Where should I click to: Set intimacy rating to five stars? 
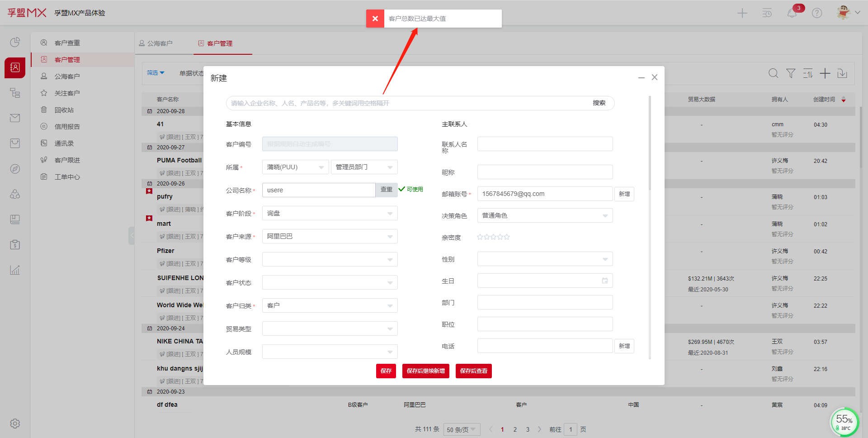pyautogui.click(x=507, y=237)
